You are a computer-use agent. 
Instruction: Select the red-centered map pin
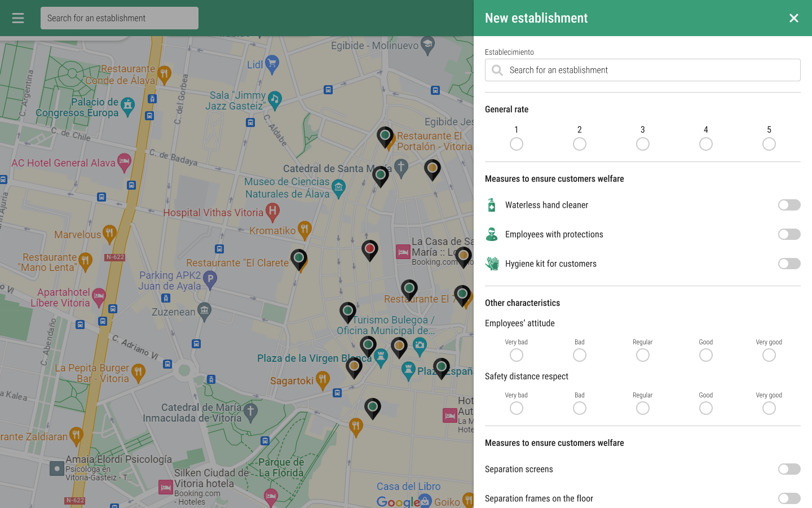[x=370, y=250]
